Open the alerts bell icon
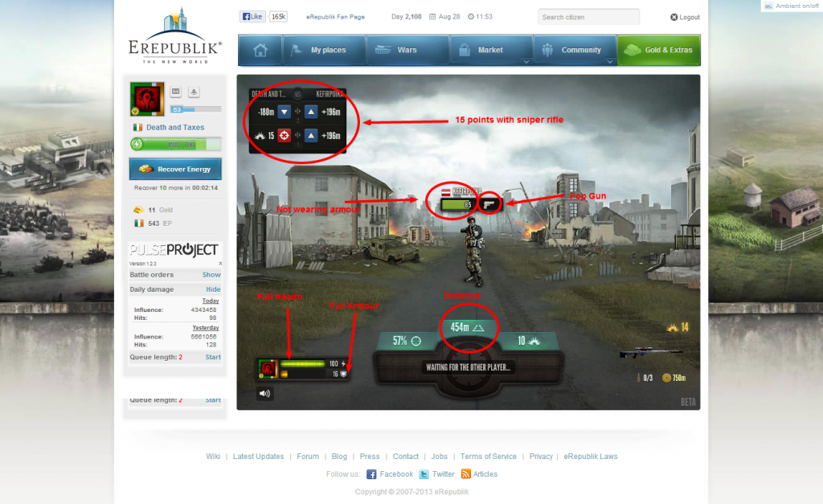Screen dimensions: 823x504 pyautogui.click(x=194, y=92)
